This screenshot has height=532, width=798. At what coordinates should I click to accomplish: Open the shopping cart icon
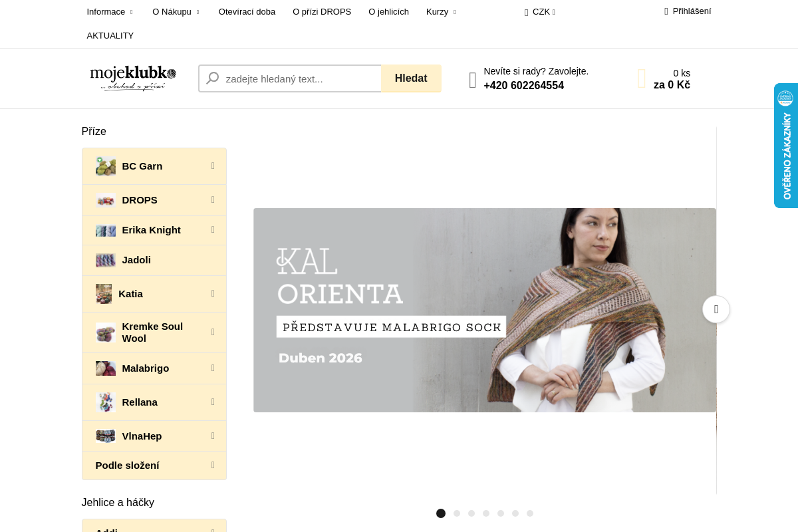click(642, 78)
